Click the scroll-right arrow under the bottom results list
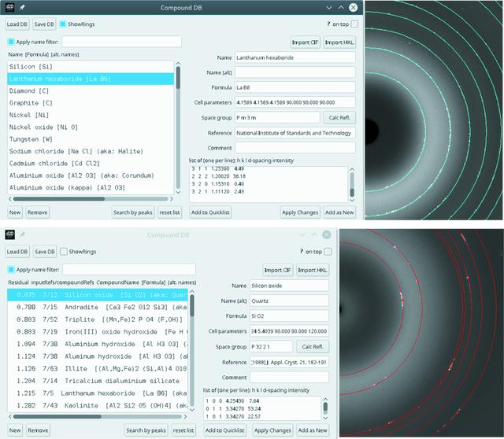504x439 pixels. pos(185,416)
